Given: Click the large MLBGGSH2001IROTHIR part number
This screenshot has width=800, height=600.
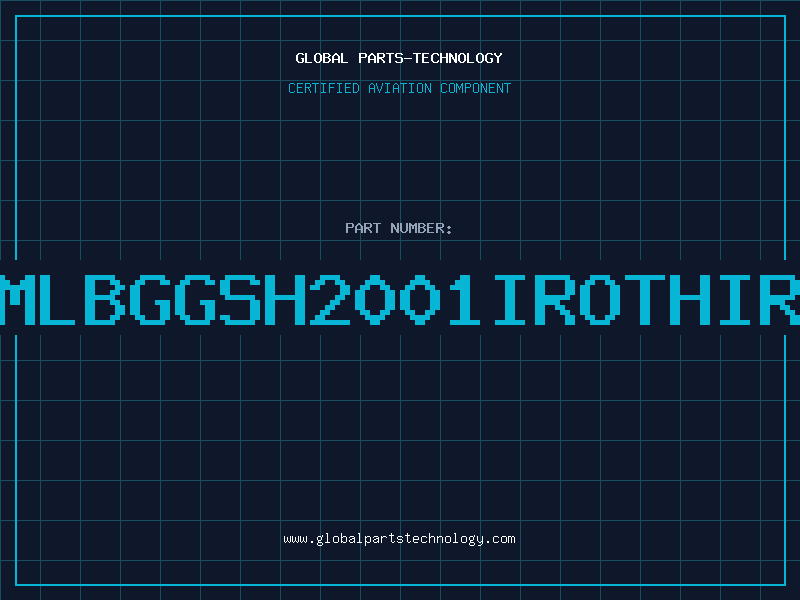Looking at the screenshot, I should click(400, 299).
